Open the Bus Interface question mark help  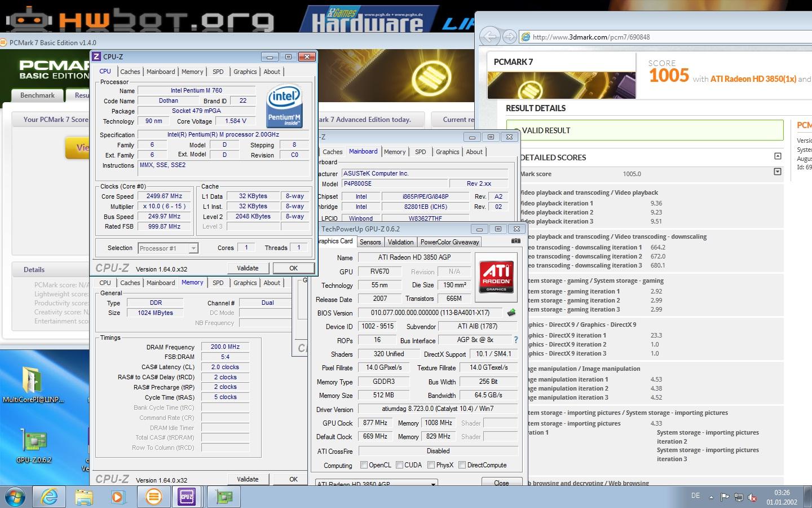515,340
